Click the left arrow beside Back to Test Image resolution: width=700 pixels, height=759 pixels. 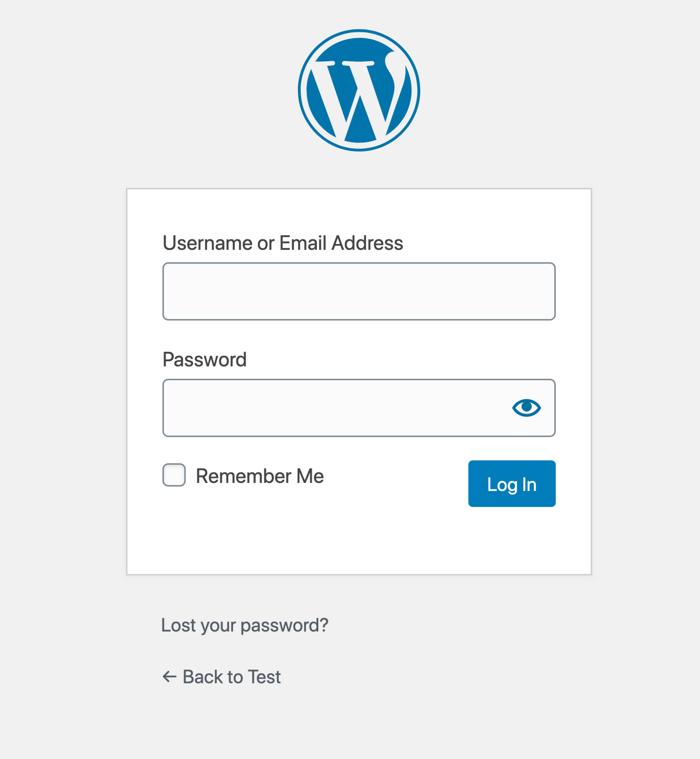(169, 676)
